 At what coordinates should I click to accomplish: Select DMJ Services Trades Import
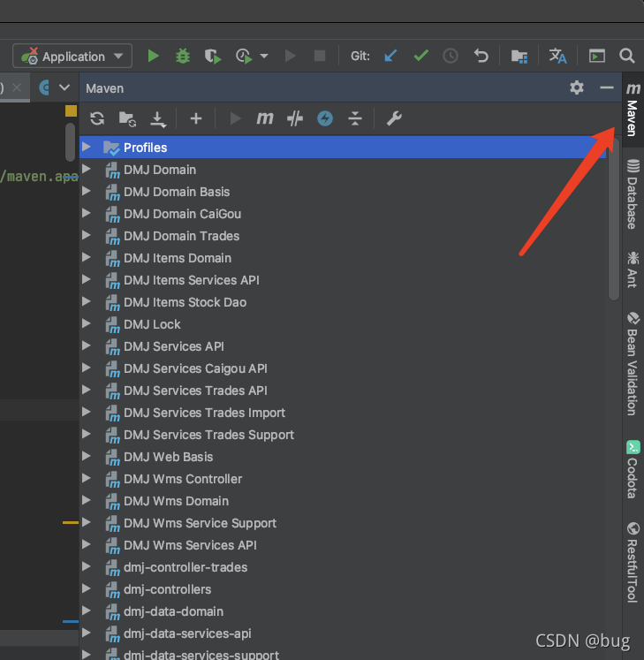click(x=204, y=413)
